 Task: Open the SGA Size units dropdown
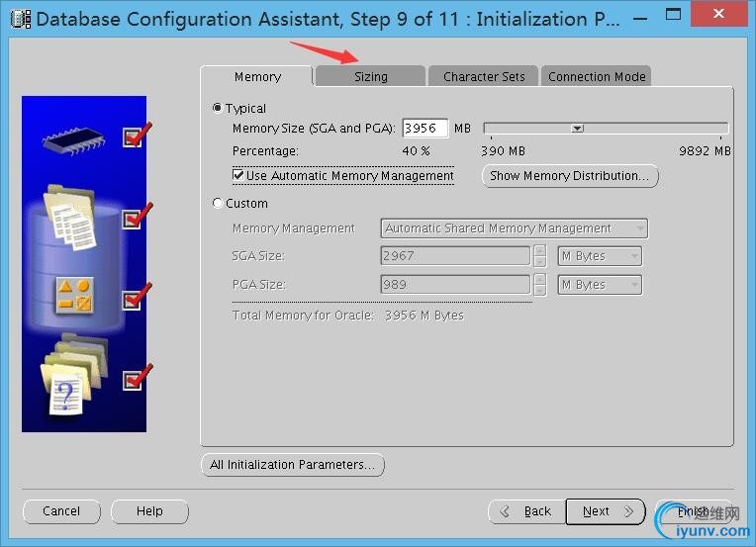pyautogui.click(x=600, y=256)
